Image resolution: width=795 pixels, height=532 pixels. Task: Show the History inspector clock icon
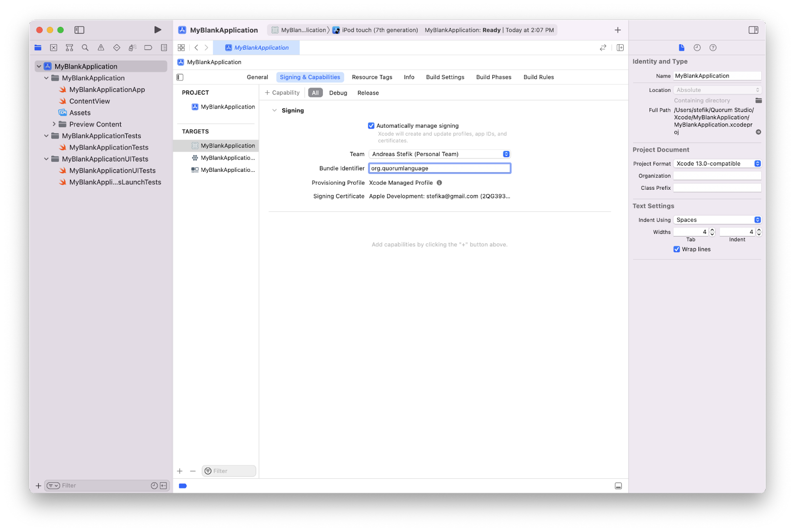(x=697, y=48)
